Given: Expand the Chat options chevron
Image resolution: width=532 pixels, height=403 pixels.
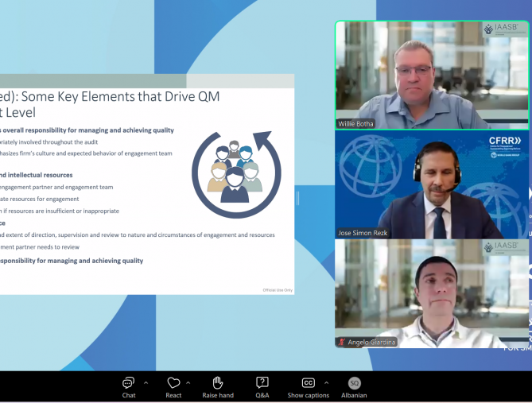Looking at the screenshot, I should [146, 383].
